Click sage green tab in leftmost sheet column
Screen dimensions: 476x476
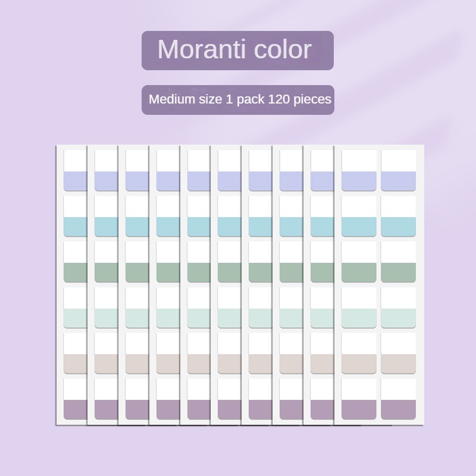pos(75,272)
